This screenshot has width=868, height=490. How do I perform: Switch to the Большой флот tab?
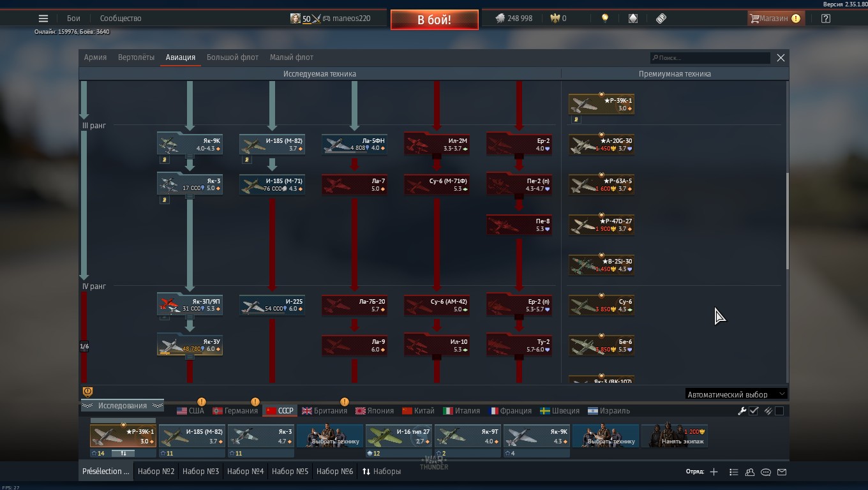[232, 57]
